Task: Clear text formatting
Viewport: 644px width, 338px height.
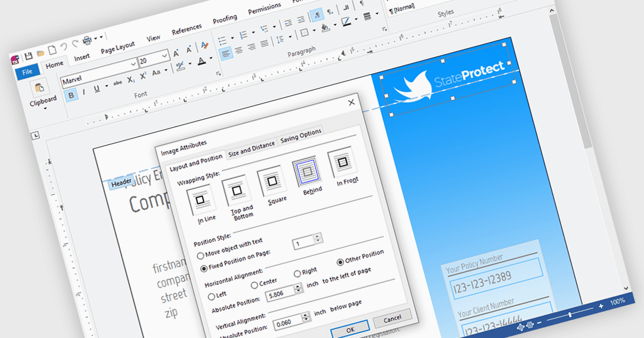Action: pos(204,45)
